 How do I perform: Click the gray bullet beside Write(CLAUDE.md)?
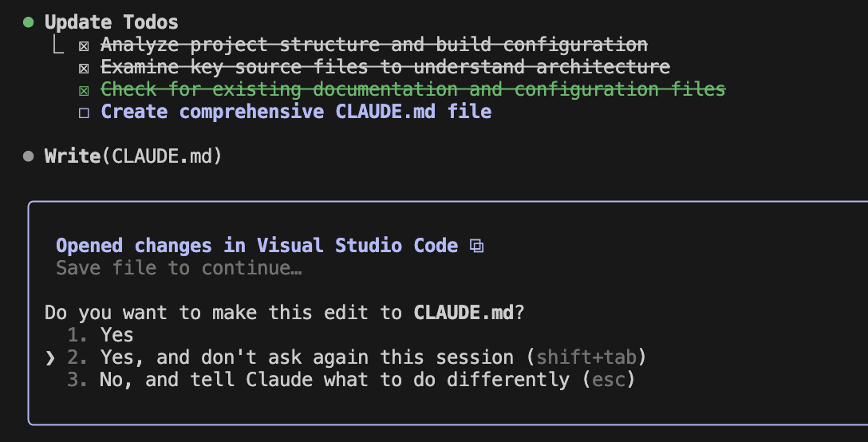[x=29, y=156]
